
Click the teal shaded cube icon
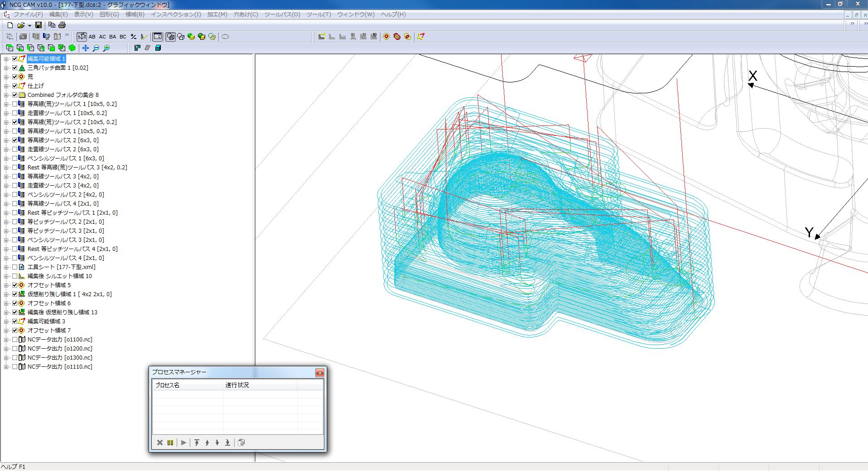coord(158,48)
